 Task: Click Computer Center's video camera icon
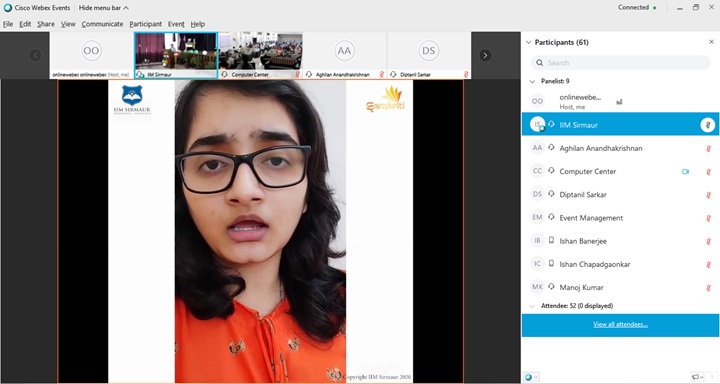tap(686, 171)
